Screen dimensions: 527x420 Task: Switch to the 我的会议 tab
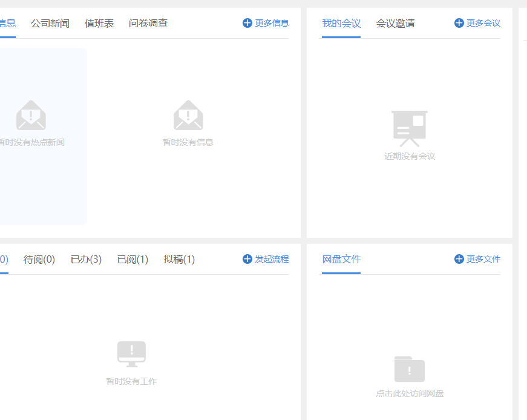point(341,24)
